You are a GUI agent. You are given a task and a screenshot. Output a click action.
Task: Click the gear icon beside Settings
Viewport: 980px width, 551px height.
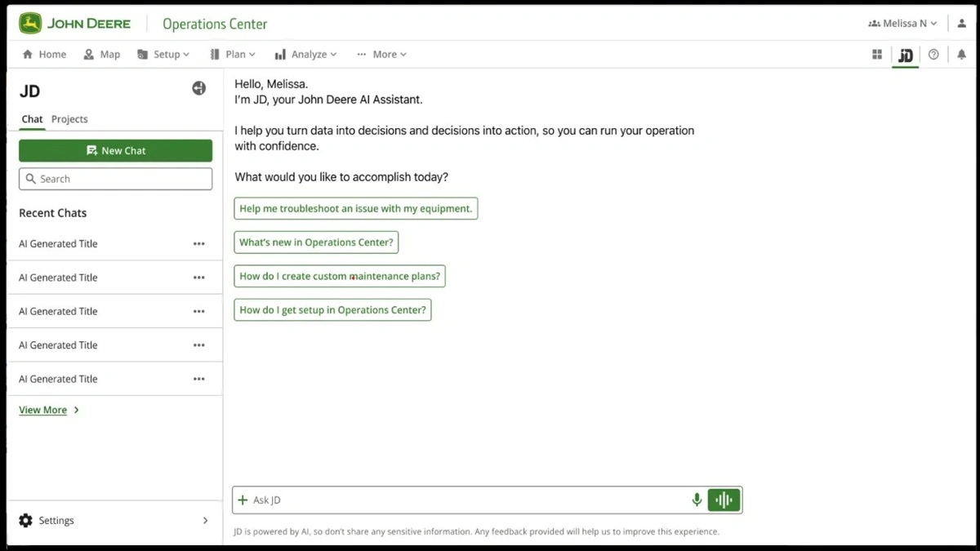25,520
